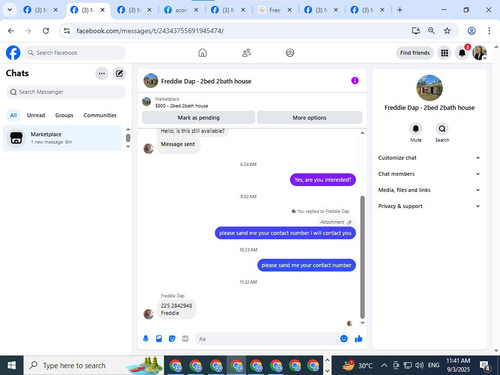
Task: Open Chrome profile icon
Action: (471, 31)
